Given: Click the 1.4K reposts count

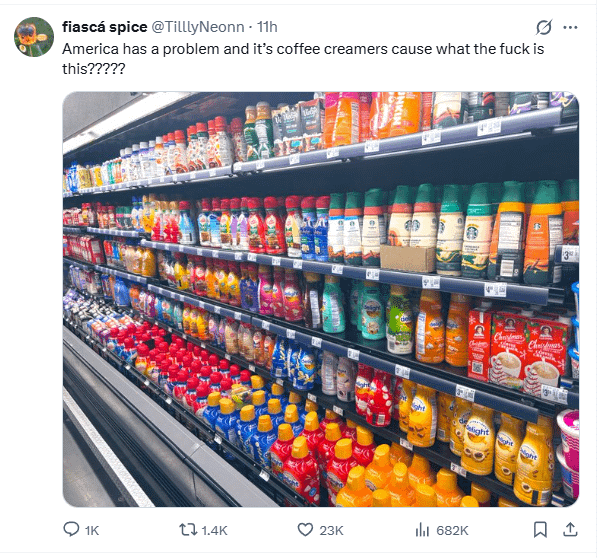Looking at the screenshot, I should point(215,530).
